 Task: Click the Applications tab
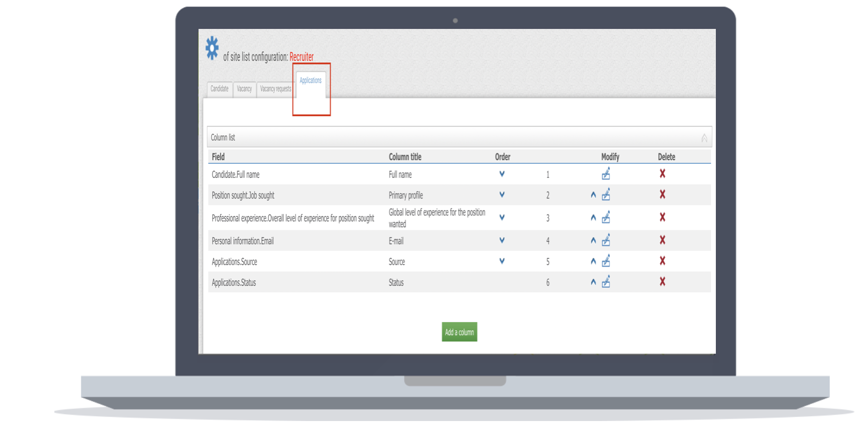tap(310, 81)
